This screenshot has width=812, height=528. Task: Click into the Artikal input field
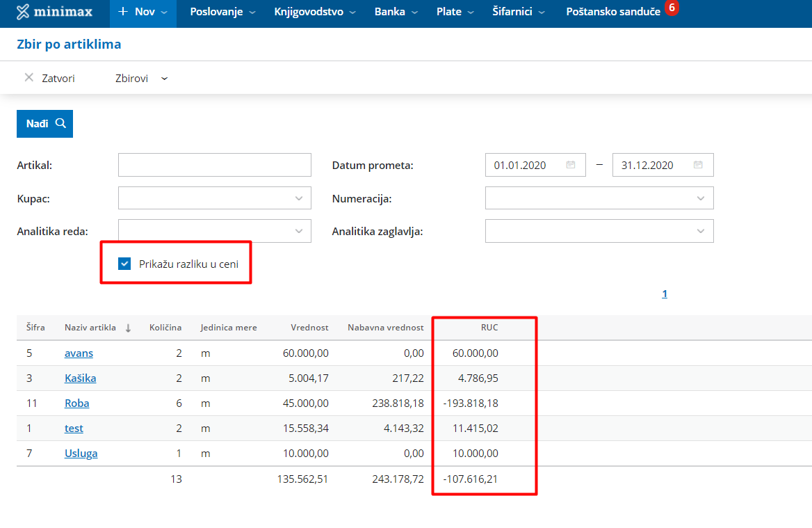pos(214,166)
